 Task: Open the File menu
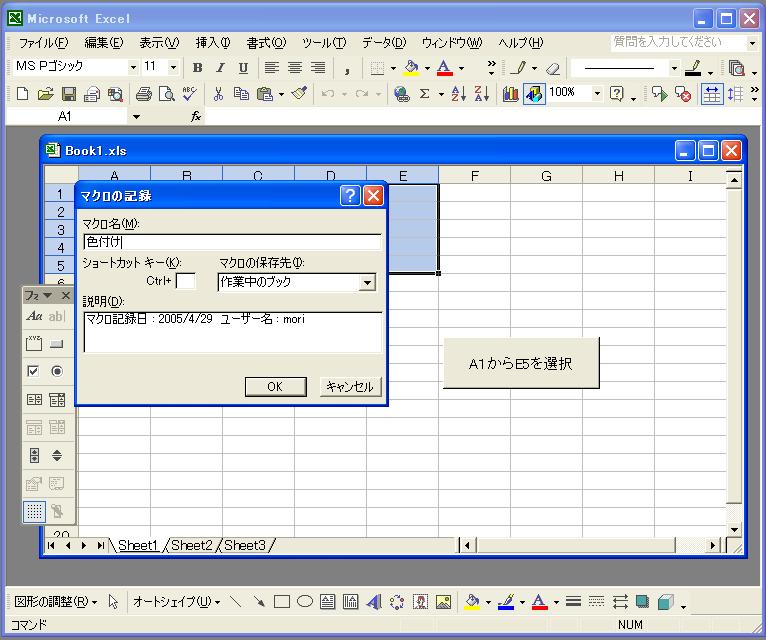click(43, 43)
